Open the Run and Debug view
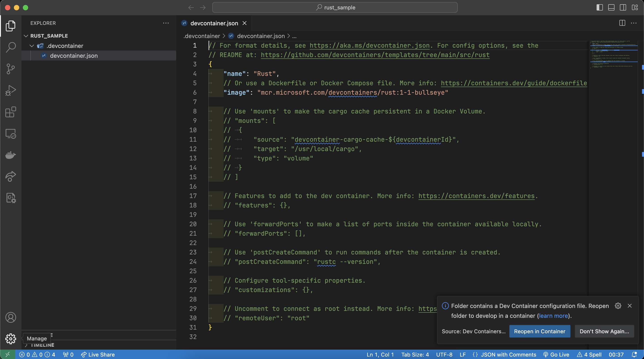This screenshot has height=359, width=644. pos(11,90)
